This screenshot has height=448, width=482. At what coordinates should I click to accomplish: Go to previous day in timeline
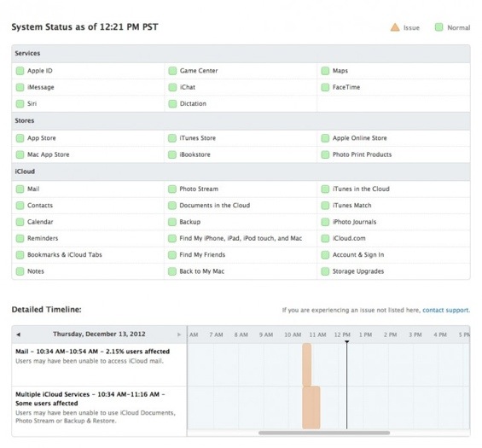pyautogui.click(x=19, y=335)
